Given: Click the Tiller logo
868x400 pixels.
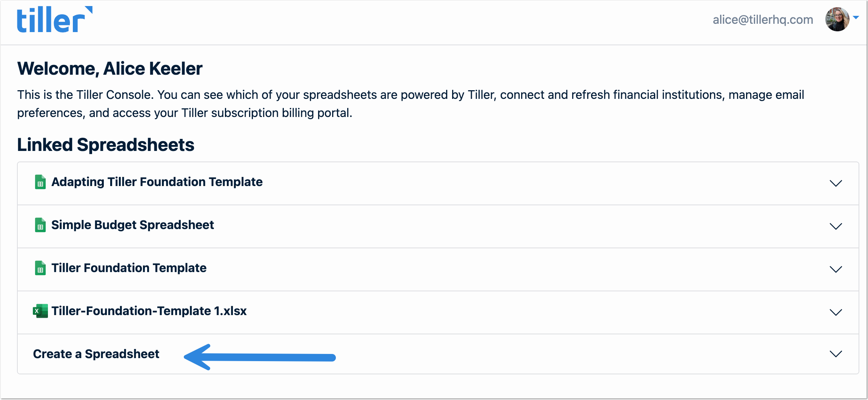Looking at the screenshot, I should point(54,20).
